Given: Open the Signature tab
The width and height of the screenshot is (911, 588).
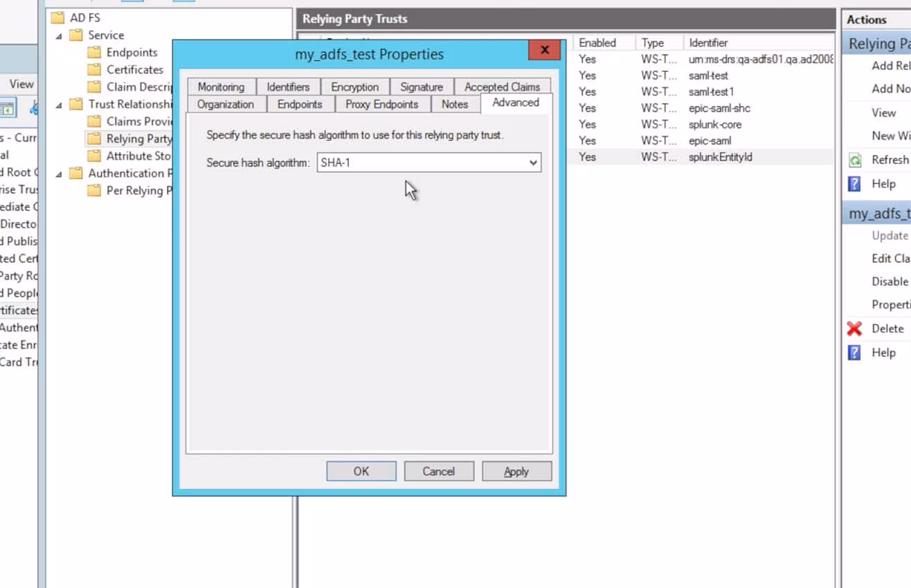Looking at the screenshot, I should click(422, 86).
